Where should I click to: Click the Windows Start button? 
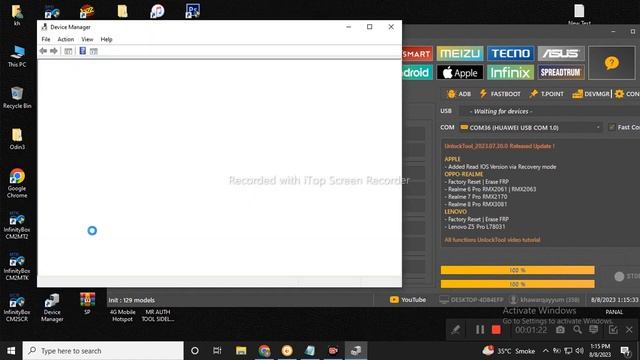(11, 351)
